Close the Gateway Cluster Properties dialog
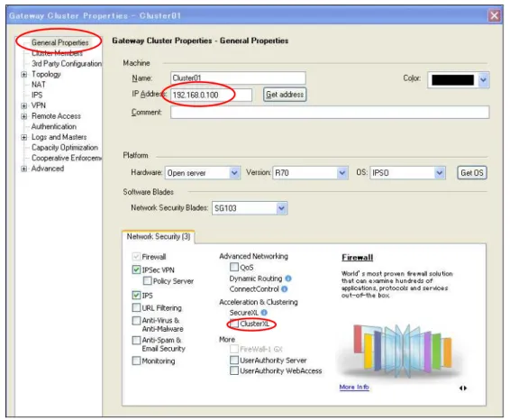510x420 pixels. tap(495, 15)
